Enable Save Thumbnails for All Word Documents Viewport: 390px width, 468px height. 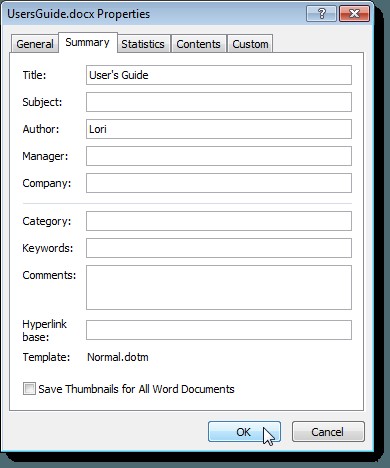point(29,389)
